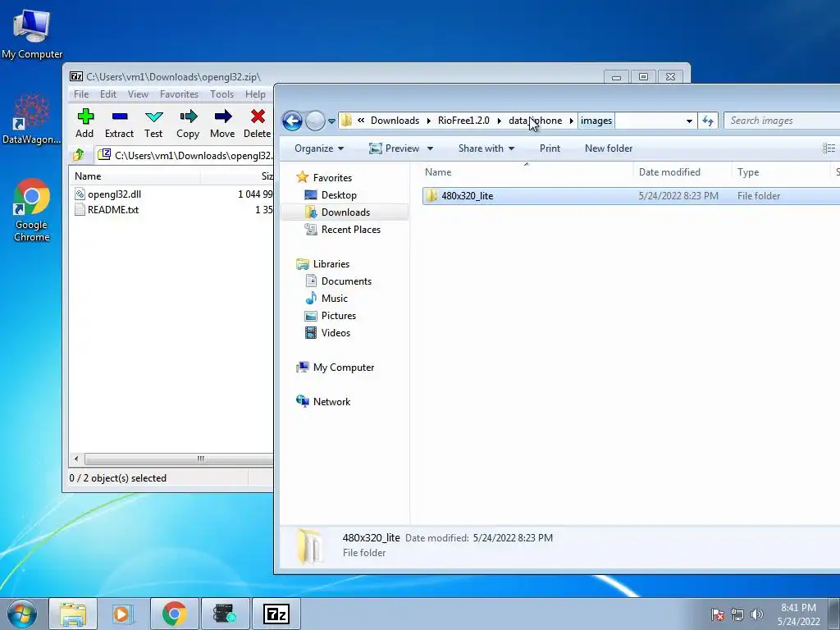
Task: Click Windows Media Player taskbar icon
Action: pyautogui.click(x=123, y=614)
